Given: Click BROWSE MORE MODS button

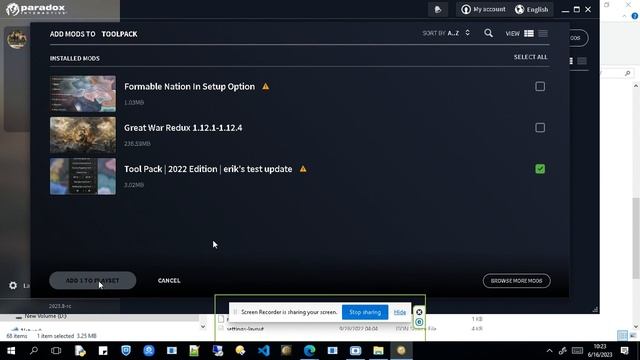Looking at the screenshot, I should coord(516,281).
